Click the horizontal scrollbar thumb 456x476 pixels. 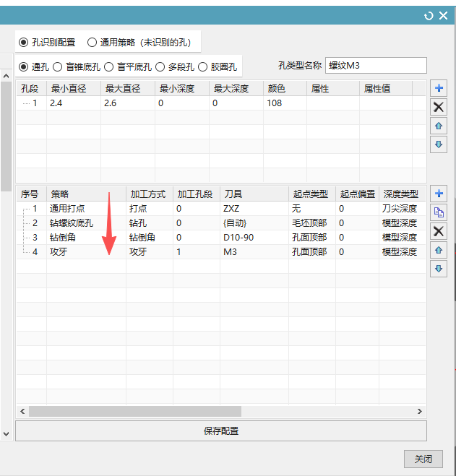[135, 411]
